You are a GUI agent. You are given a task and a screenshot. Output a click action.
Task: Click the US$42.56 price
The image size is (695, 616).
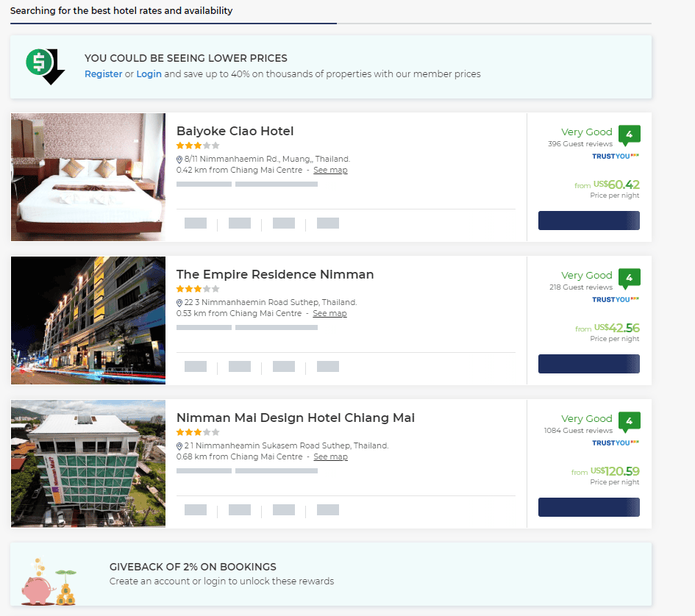coord(616,328)
